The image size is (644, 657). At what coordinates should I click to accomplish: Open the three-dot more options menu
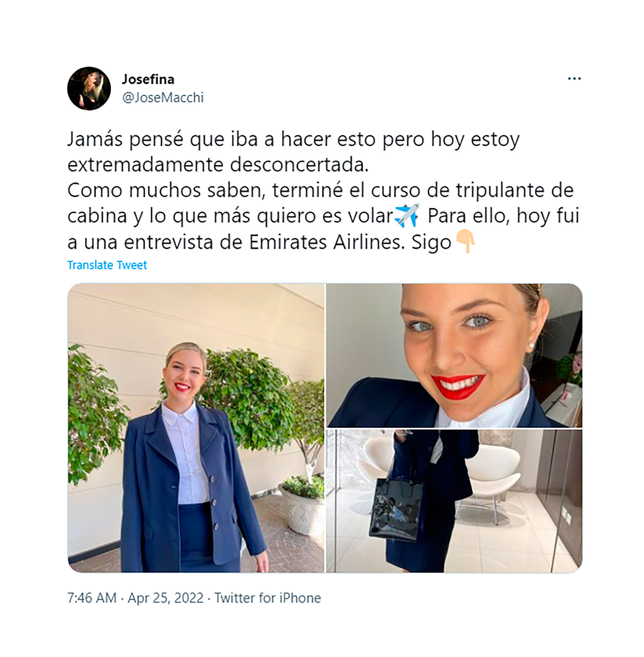coord(574,78)
